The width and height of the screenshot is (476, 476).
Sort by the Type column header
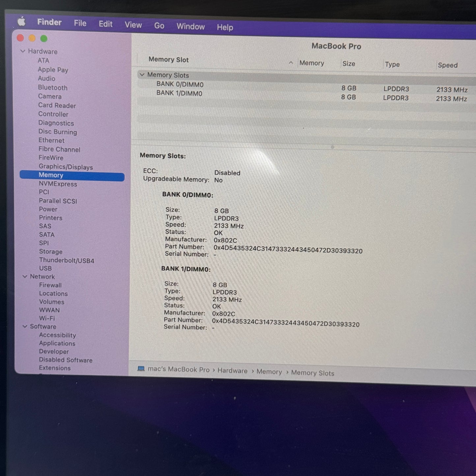pos(392,64)
